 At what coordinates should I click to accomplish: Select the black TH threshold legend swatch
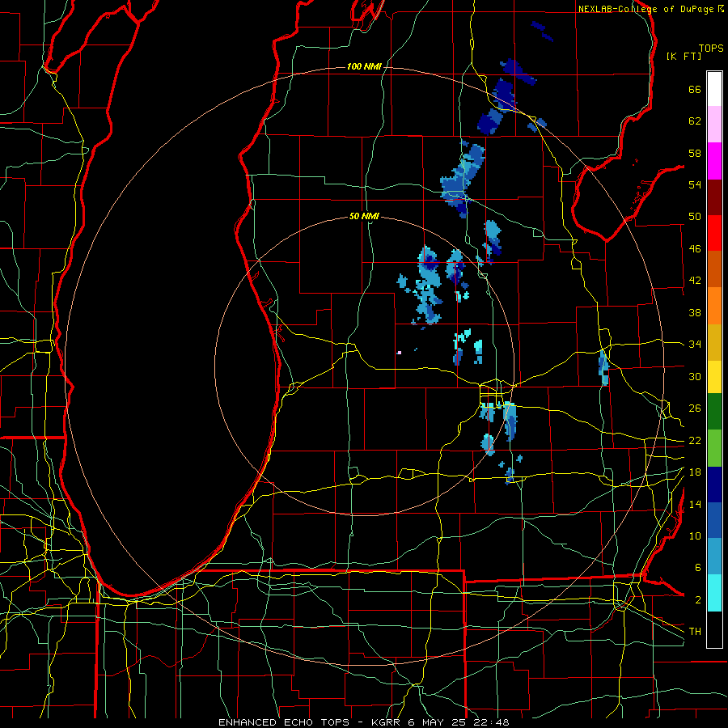(x=714, y=629)
